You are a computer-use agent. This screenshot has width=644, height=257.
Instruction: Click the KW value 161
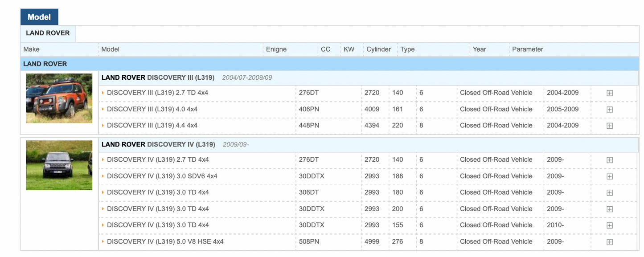point(398,109)
